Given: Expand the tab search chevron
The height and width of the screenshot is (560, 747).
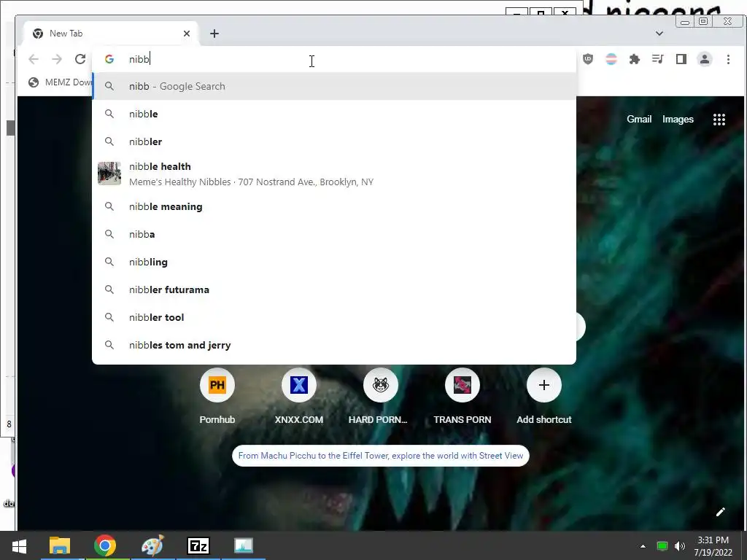Looking at the screenshot, I should (x=659, y=34).
